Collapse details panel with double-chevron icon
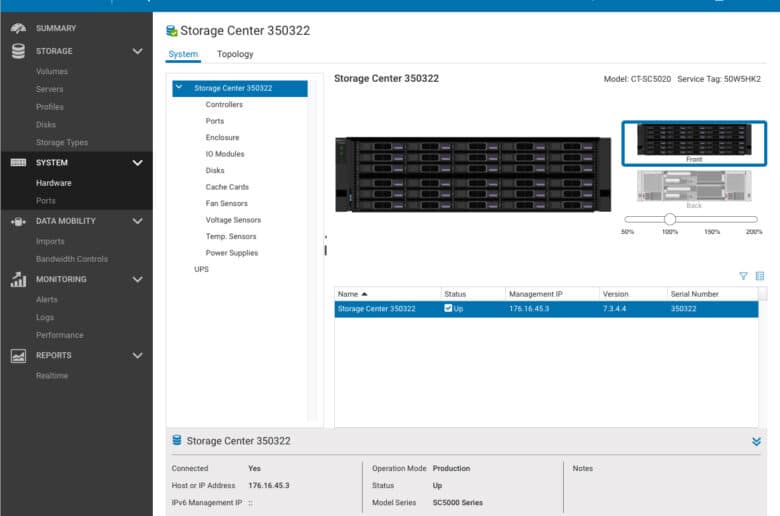The image size is (780, 516). tap(756, 441)
